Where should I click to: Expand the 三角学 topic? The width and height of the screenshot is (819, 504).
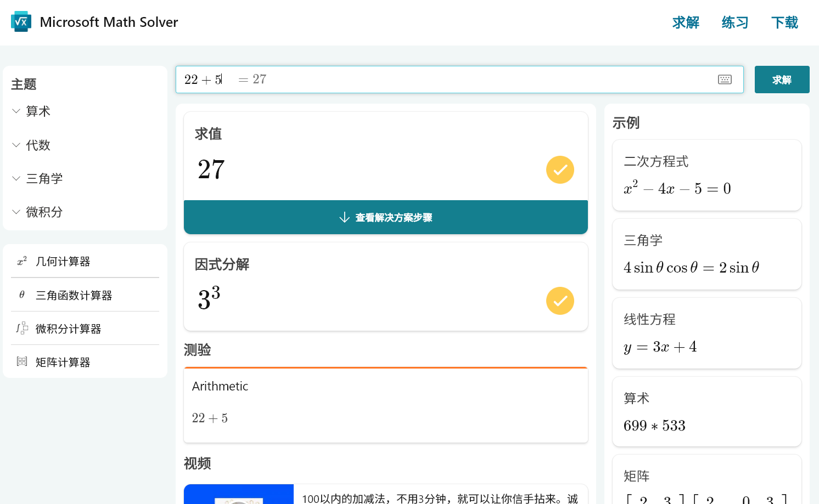point(44,179)
